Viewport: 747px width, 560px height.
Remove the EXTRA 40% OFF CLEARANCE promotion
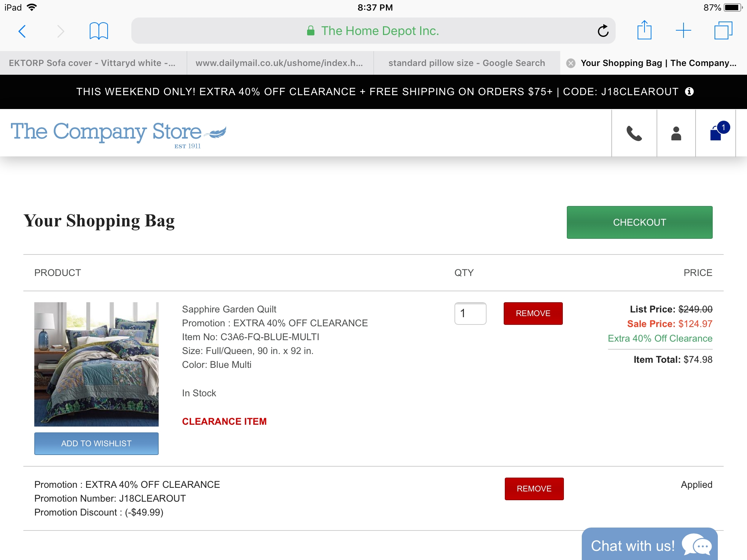pyautogui.click(x=534, y=489)
